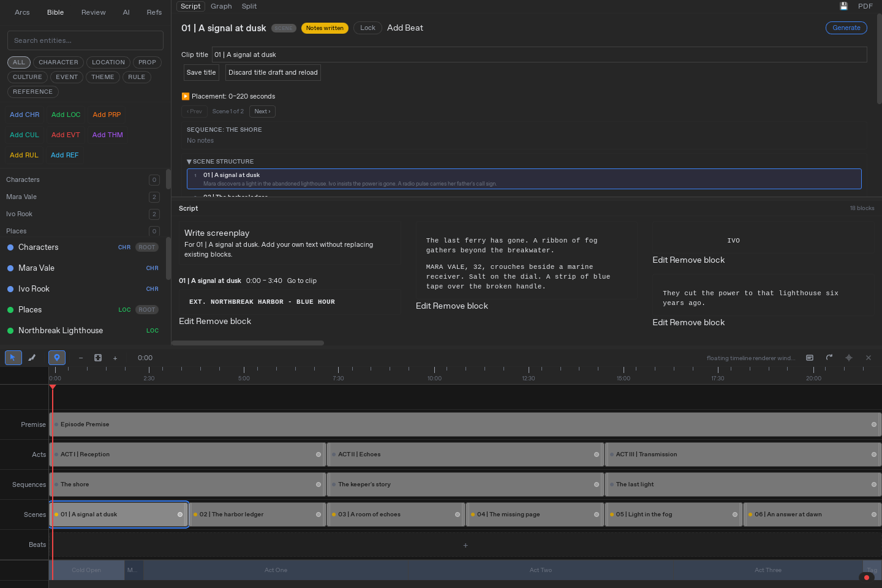The width and height of the screenshot is (882, 588).
Task: Open the floating timeline window icon
Action: (810, 358)
